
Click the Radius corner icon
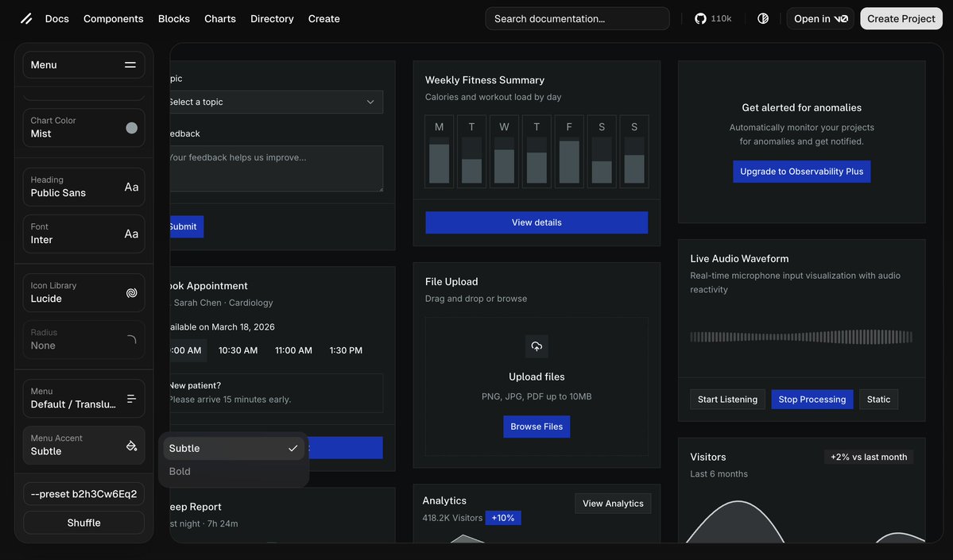click(131, 339)
